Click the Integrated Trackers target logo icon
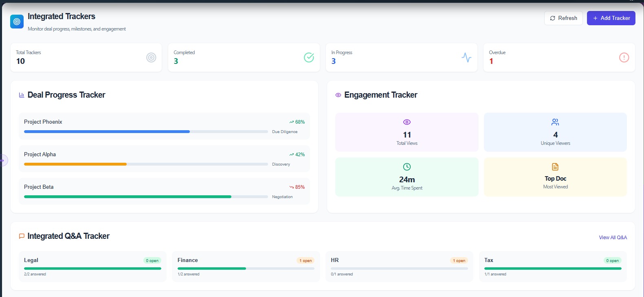The width and height of the screenshot is (644, 297). (x=17, y=22)
